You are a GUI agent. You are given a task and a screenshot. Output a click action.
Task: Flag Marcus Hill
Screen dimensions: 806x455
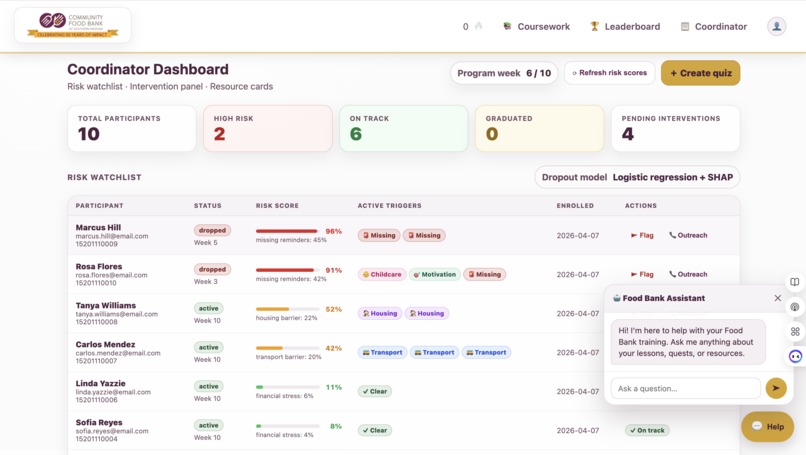[642, 235]
